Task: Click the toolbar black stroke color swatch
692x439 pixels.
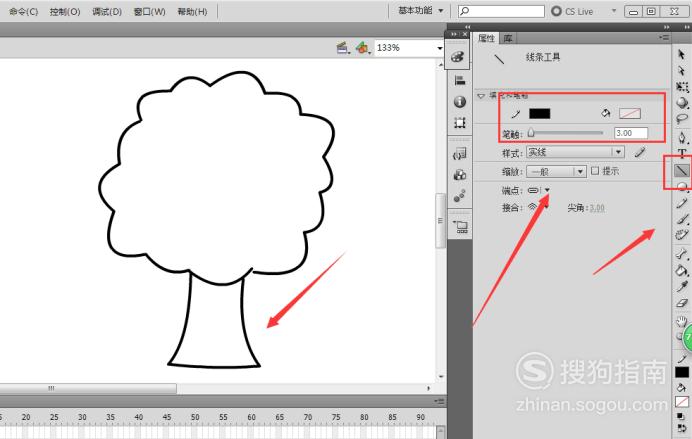Action: (x=681, y=372)
